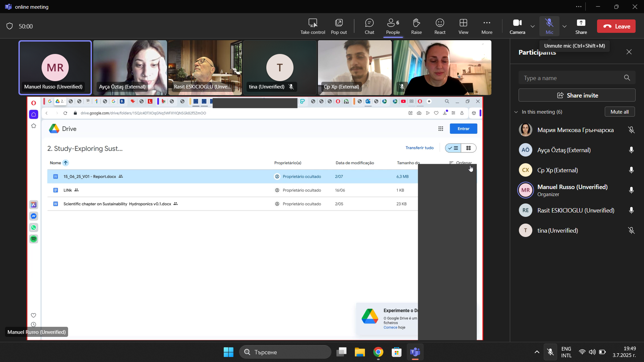Open the Teams window ellipsis menu
Image resolution: width=644 pixels, height=362 pixels.
click(579, 7)
